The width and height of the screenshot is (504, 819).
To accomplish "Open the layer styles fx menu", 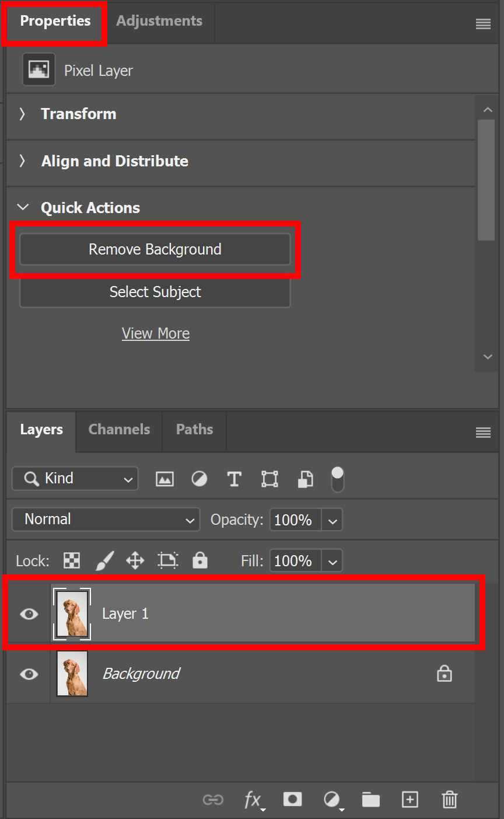I will coord(253,800).
